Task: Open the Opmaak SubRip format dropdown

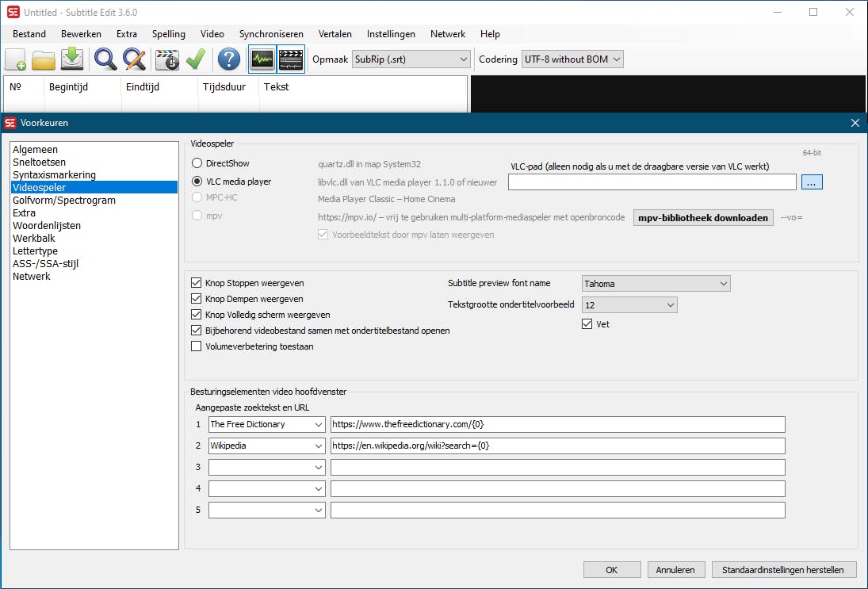Action: click(x=411, y=59)
